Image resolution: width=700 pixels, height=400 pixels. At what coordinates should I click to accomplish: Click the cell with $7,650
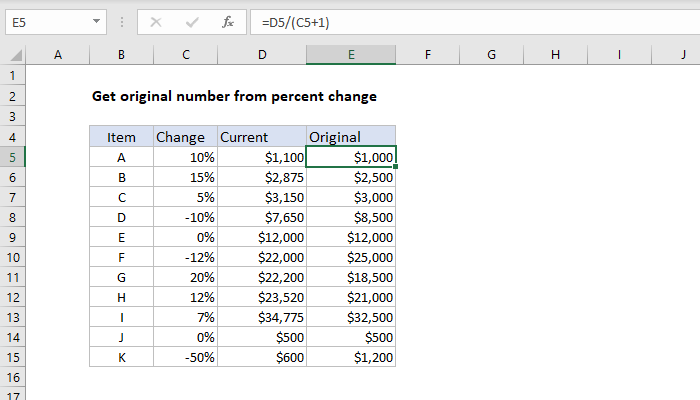pyautogui.click(x=262, y=217)
